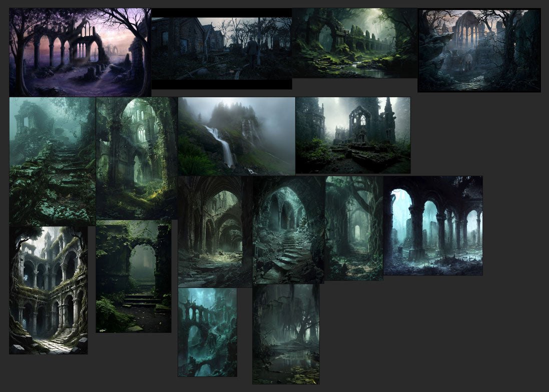549x392 pixels.
Task: Select the mossy ruins beside stream image
Action: tap(354, 43)
